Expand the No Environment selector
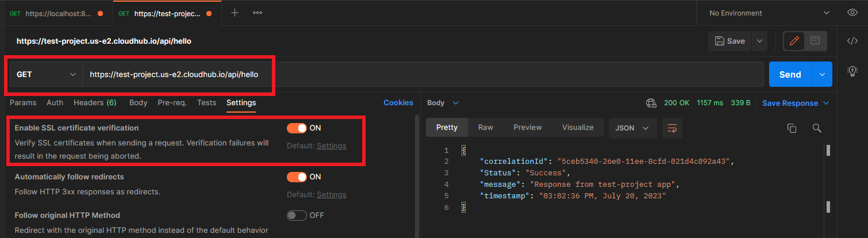The image size is (868, 238). [769, 13]
